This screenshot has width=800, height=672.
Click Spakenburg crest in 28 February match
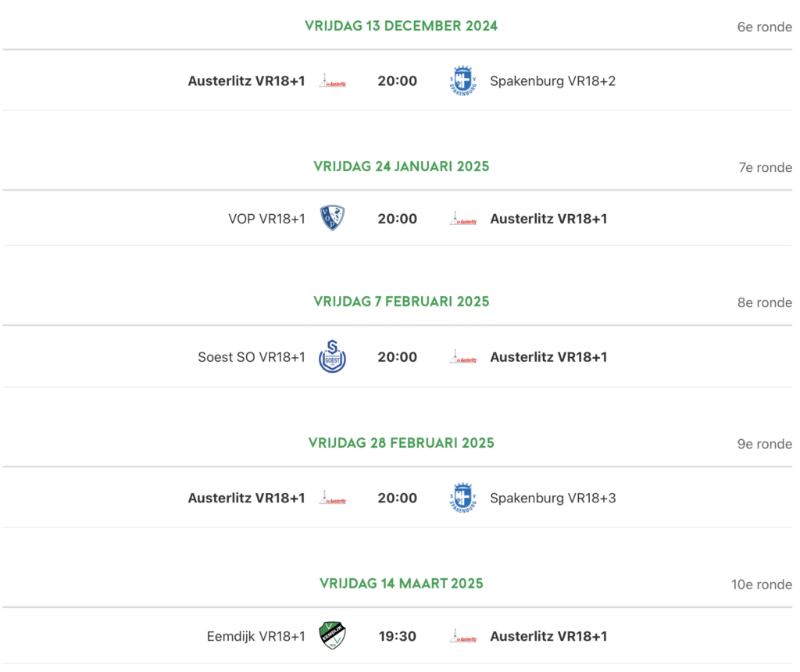(x=462, y=498)
